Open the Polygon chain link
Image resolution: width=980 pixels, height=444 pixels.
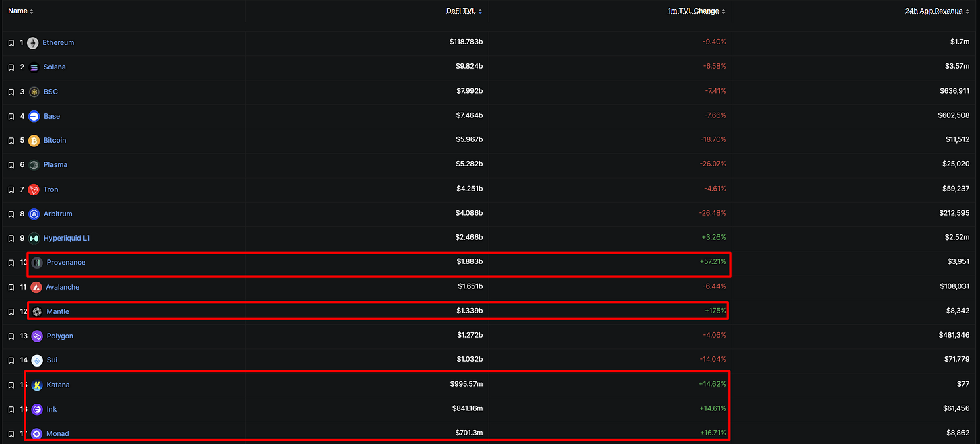[60, 336]
